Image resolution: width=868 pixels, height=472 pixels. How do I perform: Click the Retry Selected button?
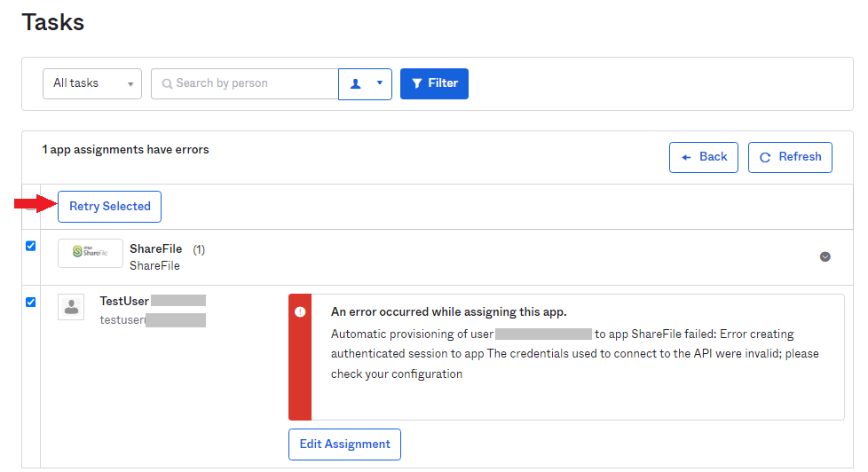(x=110, y=207)
